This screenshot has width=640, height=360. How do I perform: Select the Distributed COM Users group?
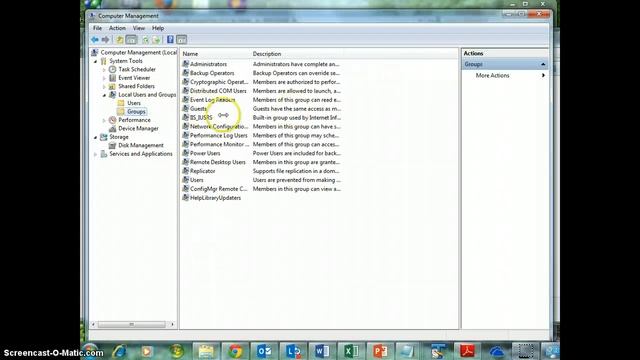coord(218,91)
